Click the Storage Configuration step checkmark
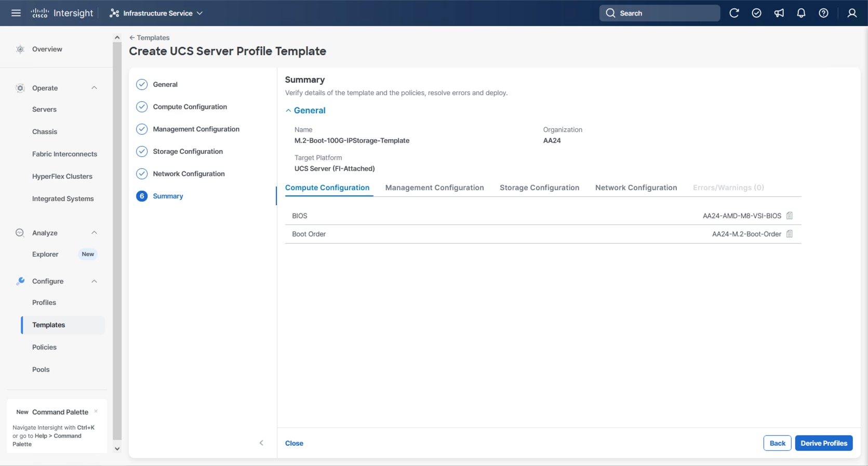Image resolution: width=868 pixels, height=466 pixels. click(x=142, y=151)
